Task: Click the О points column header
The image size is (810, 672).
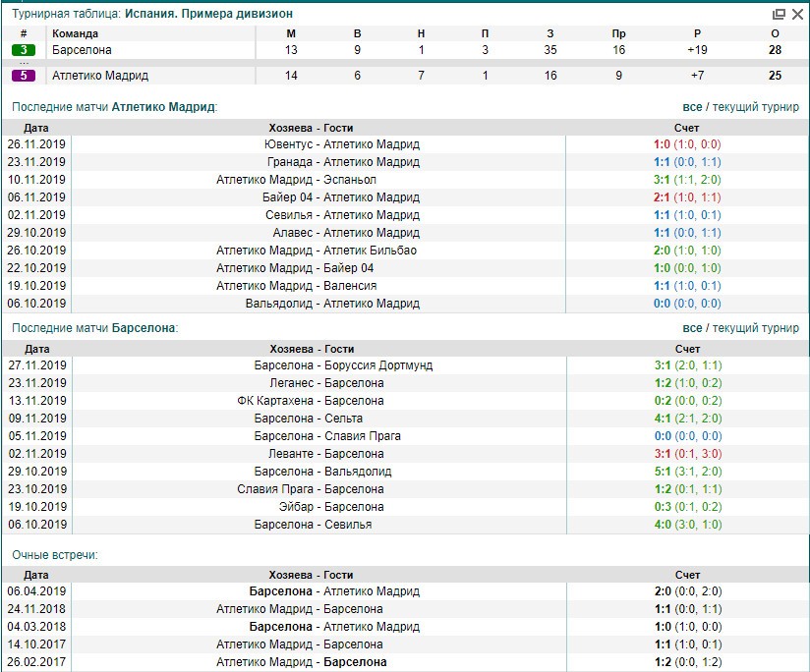Action: [775, 33]
